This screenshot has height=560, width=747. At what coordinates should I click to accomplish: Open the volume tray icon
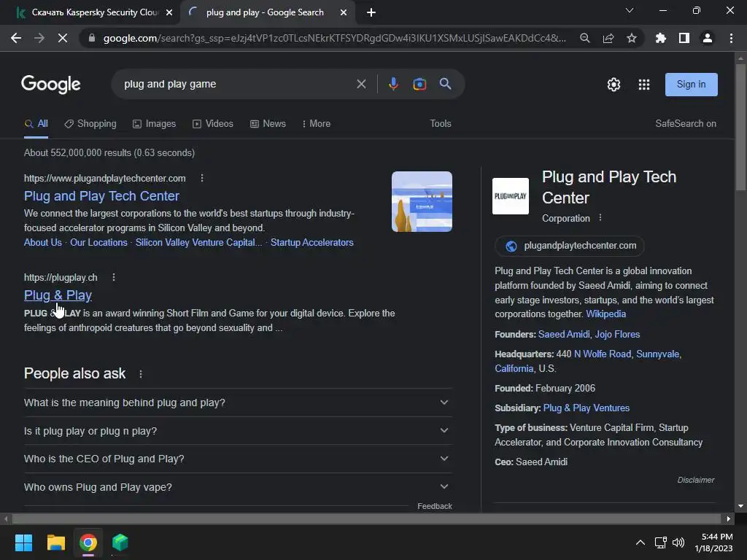[x=678, y=542]
